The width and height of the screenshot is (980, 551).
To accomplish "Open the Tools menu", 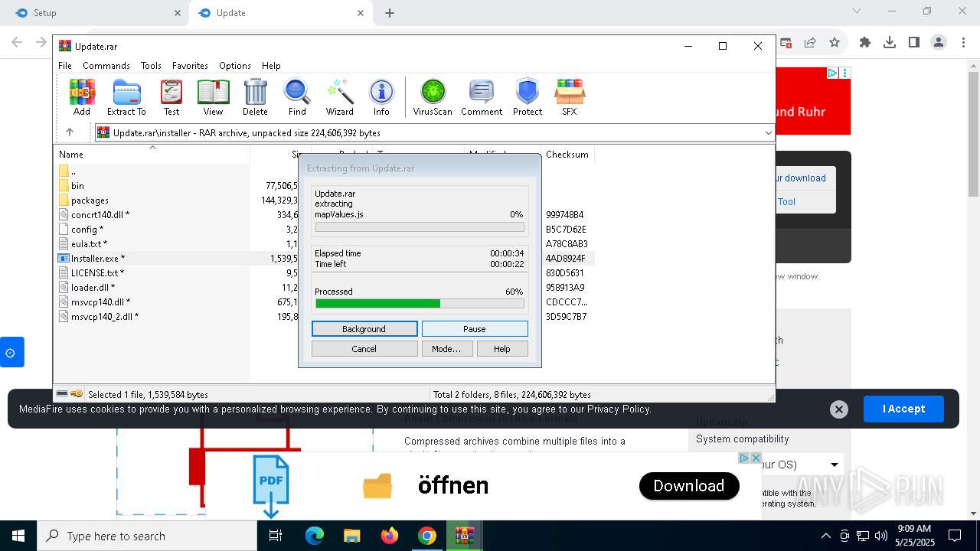I will click(151, 66).
